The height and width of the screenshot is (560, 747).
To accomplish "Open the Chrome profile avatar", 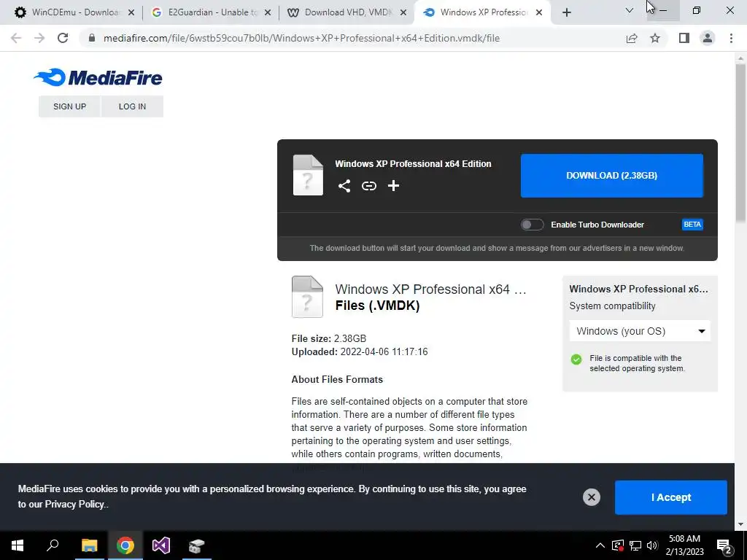I will pyautogui.click(x=708, y=38).
